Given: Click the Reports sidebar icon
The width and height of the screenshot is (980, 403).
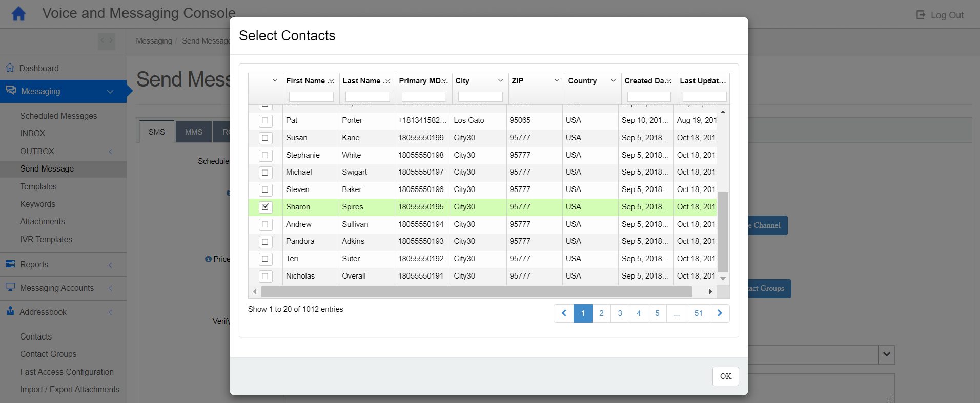Looking at the screenshot, I should coord(10,264).
